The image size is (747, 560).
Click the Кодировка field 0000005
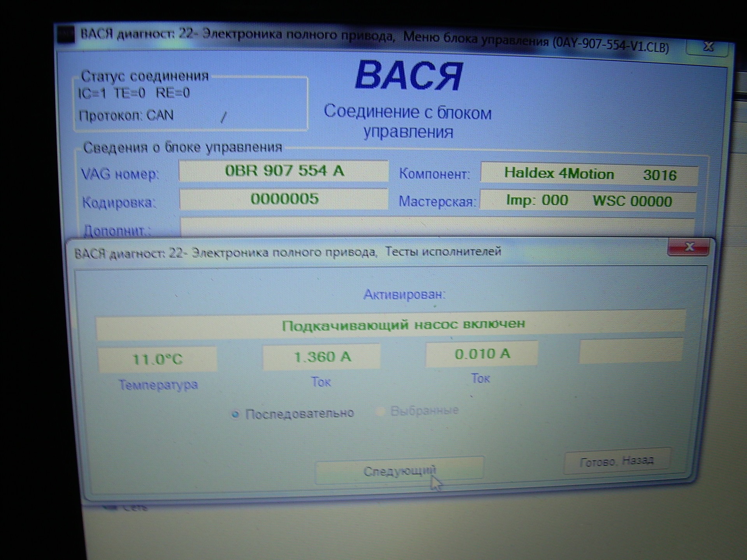click(x=284, y=199)
